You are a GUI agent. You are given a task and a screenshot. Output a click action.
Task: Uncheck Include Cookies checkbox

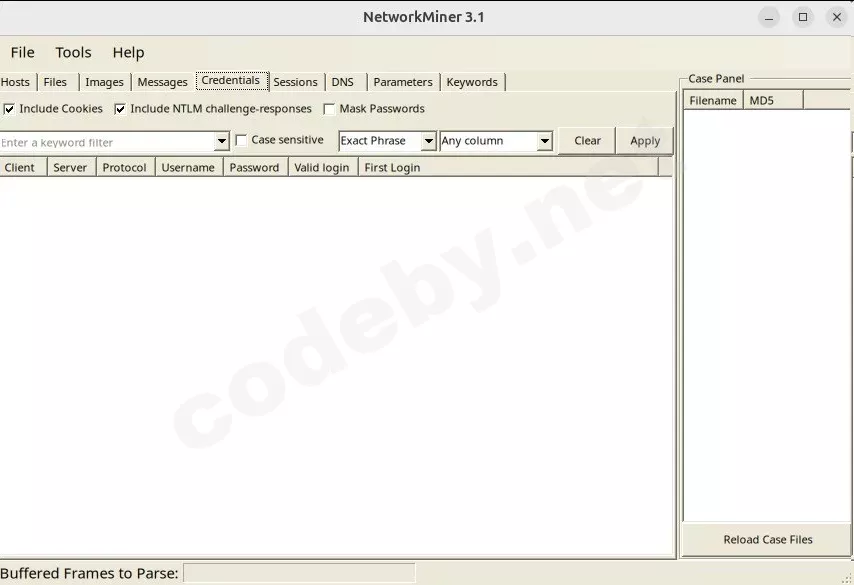tap(9, 109)
